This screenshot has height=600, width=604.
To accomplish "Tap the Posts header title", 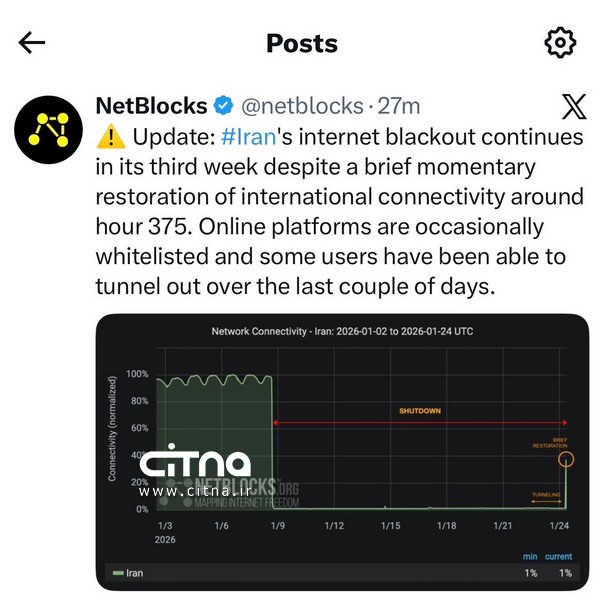I will 302,43.
